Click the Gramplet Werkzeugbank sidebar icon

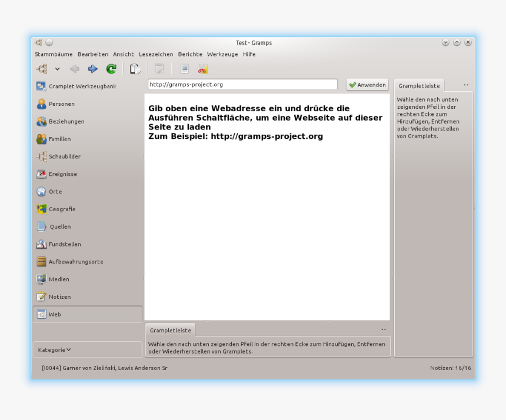click(x=41, y=86)
